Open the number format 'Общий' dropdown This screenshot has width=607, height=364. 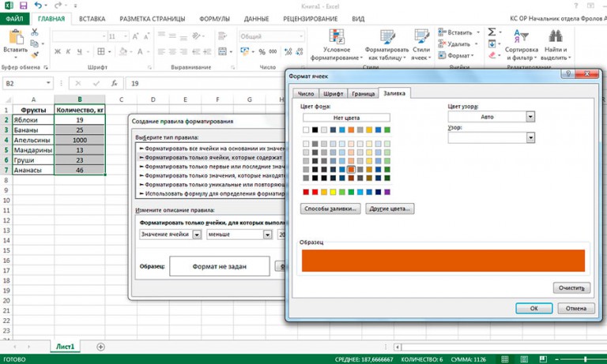301,36
